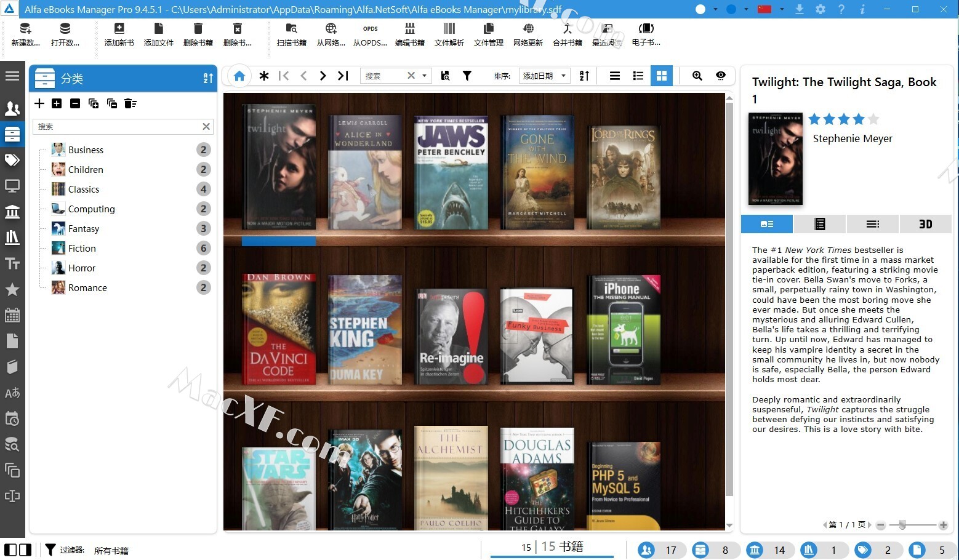
Task: Switch to the 3D tab in details panel
Action: [x=925, y=224]
